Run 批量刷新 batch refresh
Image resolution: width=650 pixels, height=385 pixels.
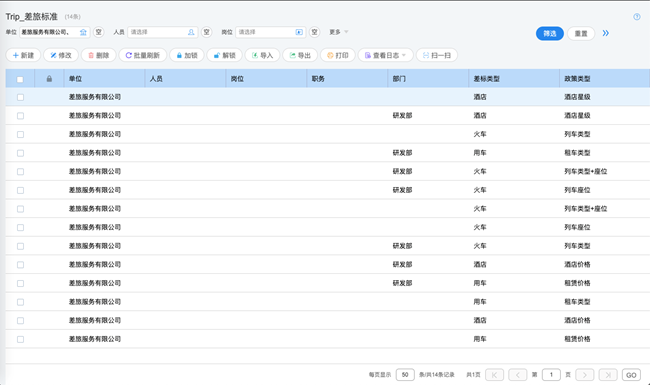(143, 55)
